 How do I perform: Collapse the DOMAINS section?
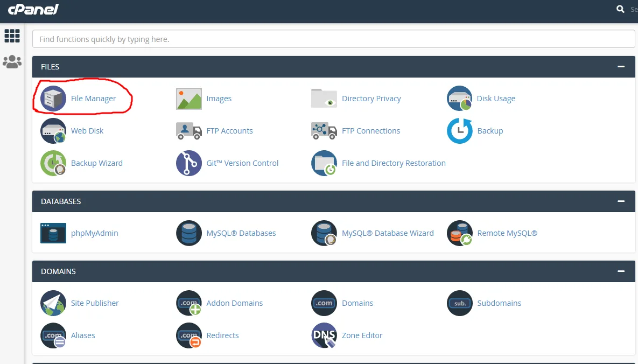point(621,271)
